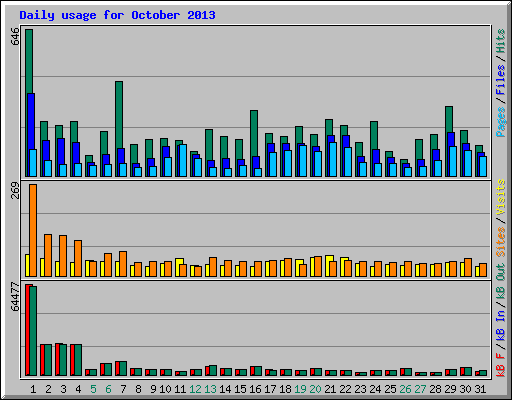Viewport: 512px width, 400px height.
Task: Click the tallest orange Sites bar for day 1
Action: tap(33, 230)
